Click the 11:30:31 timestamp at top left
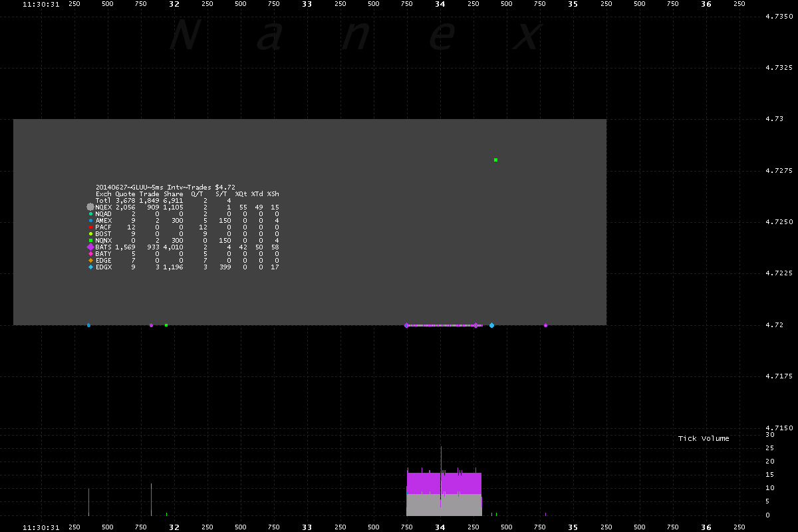The image size is (798, 532). click(41, 4)
